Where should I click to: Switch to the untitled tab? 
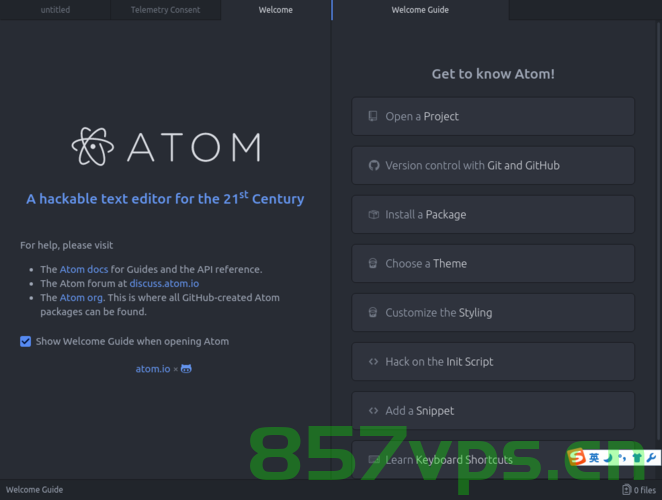click(x=55, y=10)
